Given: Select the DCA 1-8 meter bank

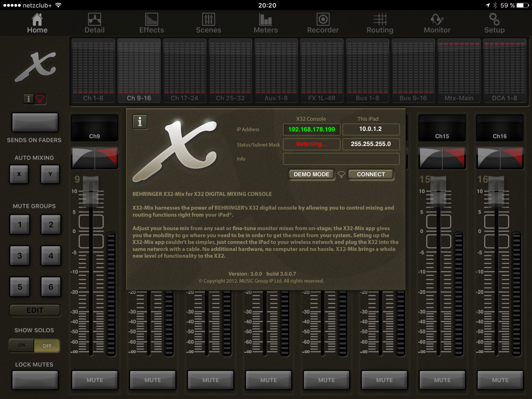Looking at the screenshot, I should pos(505,71).
